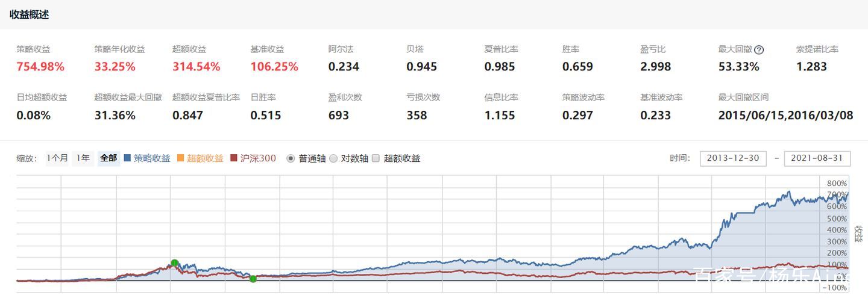The width and height of the screenshot is (868, 301).
Task: Zoom chart to 1年 range
Action: point(83,158)
